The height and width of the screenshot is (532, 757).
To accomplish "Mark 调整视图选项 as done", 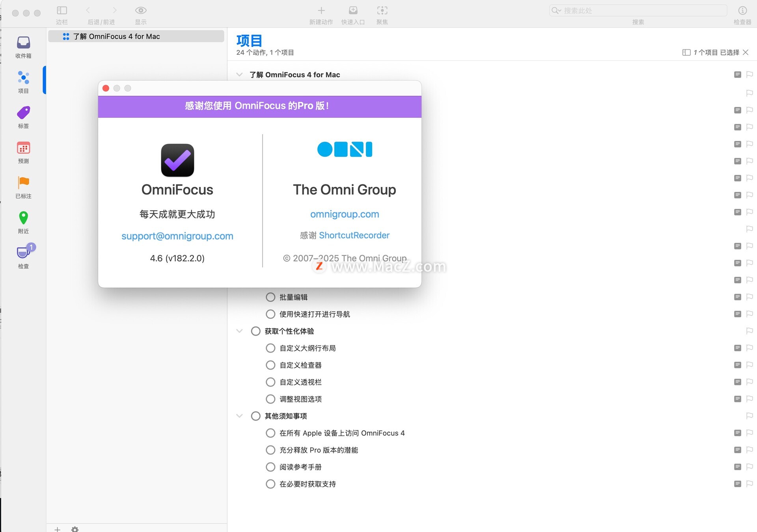I will coord(270,399).
